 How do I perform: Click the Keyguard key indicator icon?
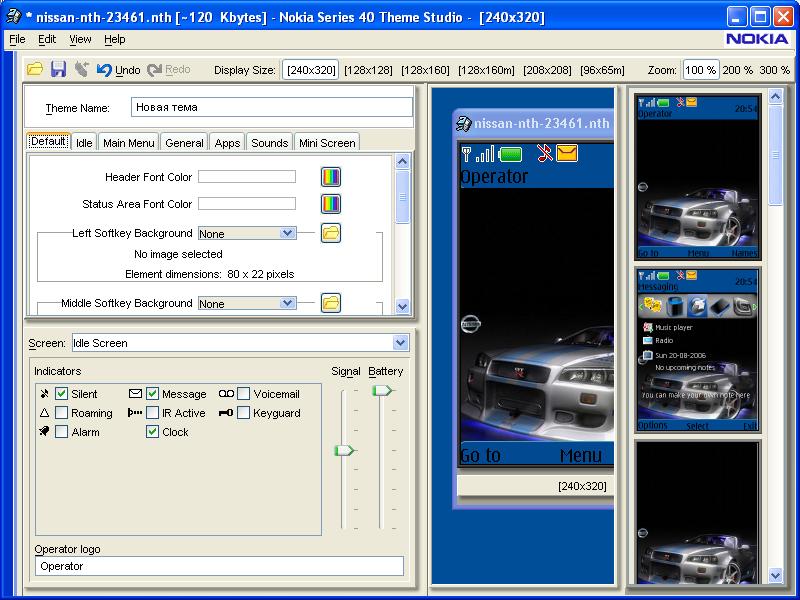[226, 413]
